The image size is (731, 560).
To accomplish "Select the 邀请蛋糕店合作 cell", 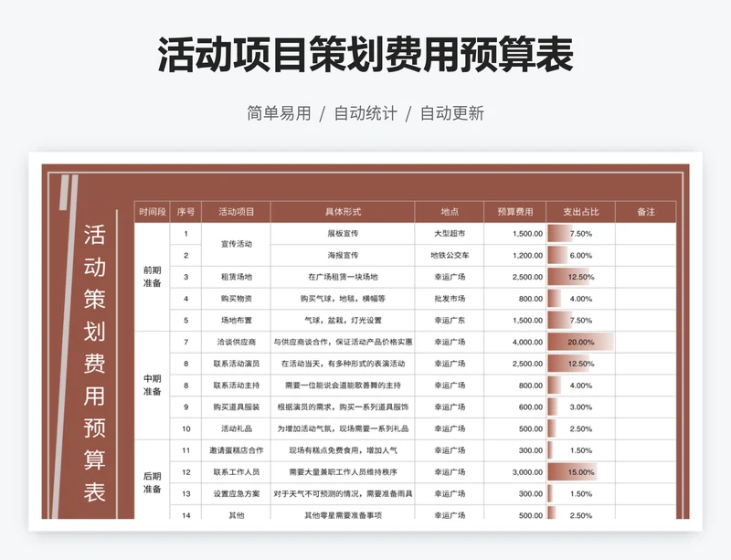I will [237, 450].
